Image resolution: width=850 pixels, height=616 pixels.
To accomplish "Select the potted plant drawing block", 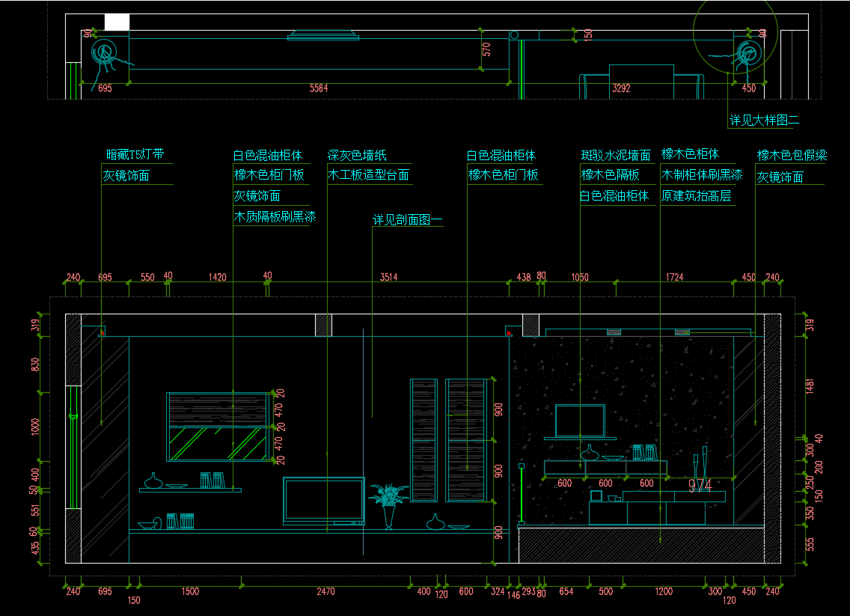I will click(x=388, y=507).
